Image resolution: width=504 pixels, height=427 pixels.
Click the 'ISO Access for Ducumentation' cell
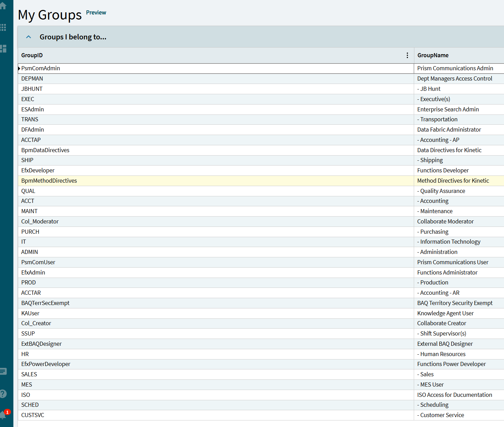[454, 395]
